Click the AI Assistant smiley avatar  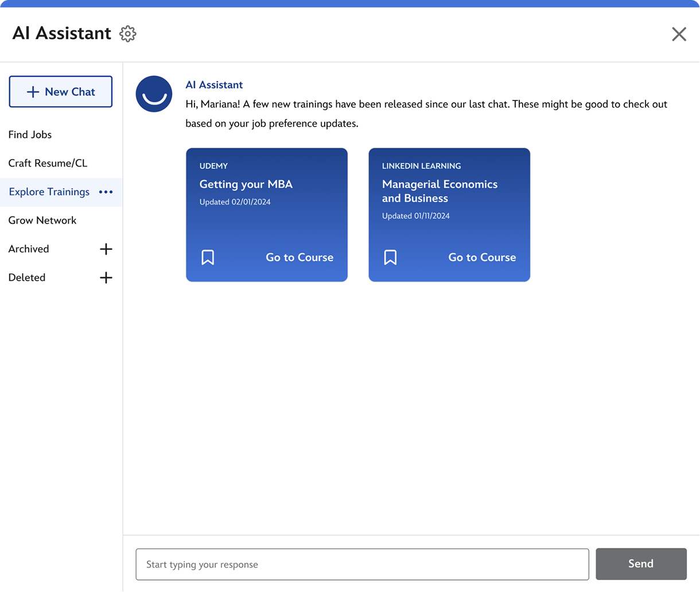click(154, 94)
